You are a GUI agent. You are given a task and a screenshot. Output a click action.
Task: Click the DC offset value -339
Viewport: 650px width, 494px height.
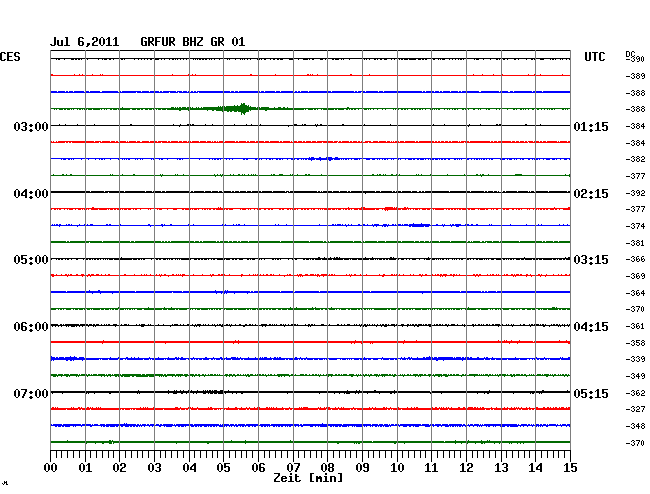635,359
